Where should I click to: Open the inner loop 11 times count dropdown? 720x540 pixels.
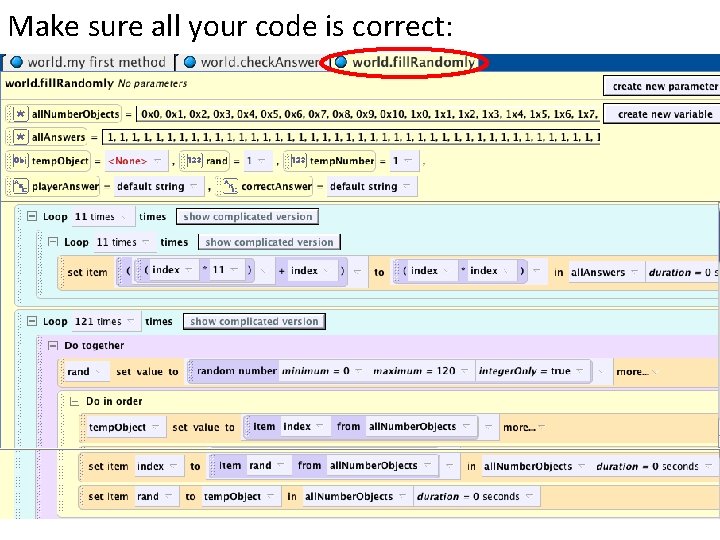124,242
